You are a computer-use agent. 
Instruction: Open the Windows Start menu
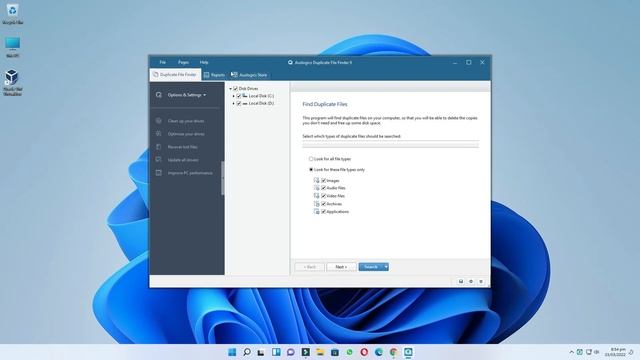click(x=232, y=352)
